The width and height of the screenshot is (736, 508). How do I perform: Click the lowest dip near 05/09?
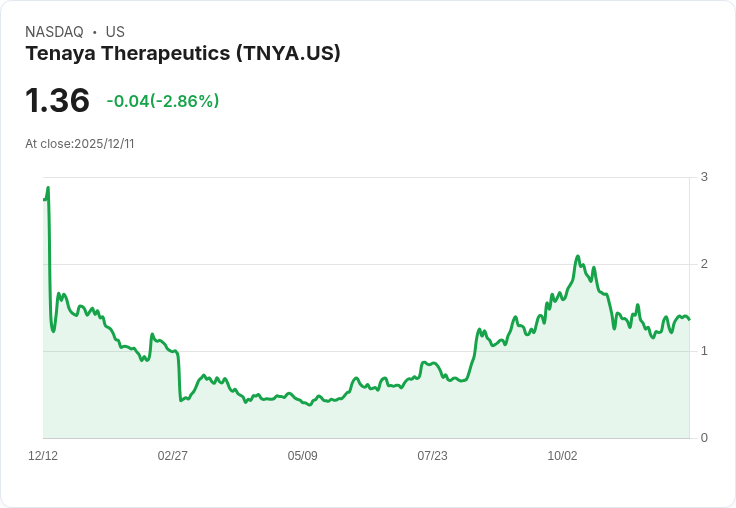point(309,404)
